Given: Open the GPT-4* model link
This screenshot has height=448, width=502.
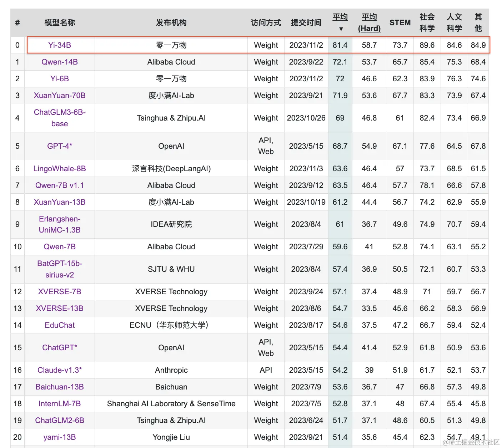Looking at the screenshot, I should coord(60,146).
